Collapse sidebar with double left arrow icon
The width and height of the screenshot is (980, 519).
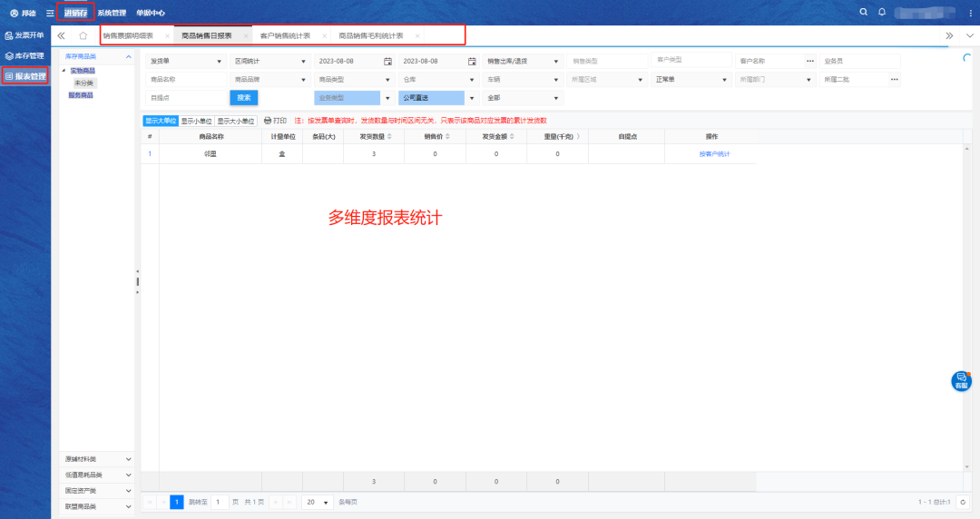(61, 35)
